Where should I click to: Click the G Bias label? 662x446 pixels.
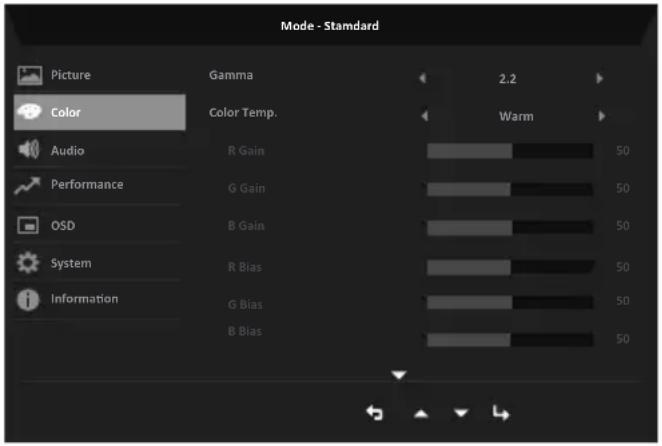245,305
